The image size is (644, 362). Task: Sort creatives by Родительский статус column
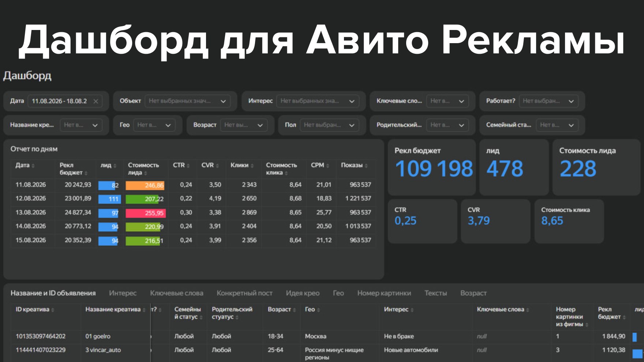[232, 313]
